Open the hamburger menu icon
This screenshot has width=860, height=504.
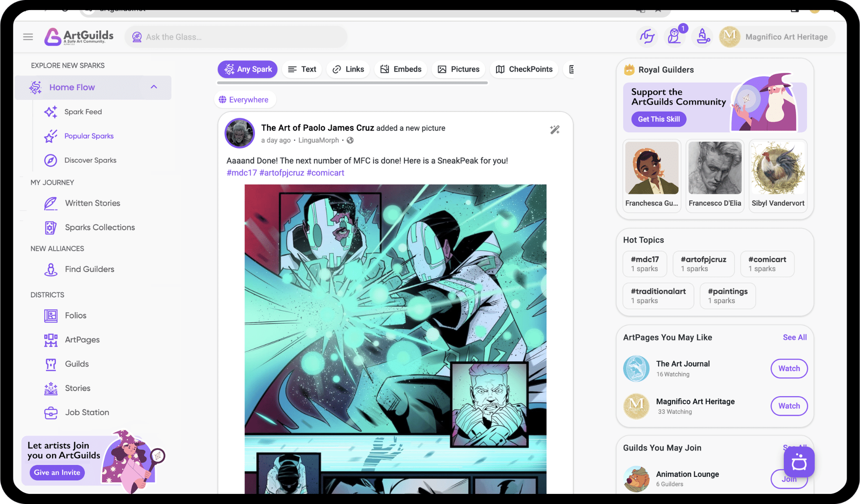pos(28,37)
